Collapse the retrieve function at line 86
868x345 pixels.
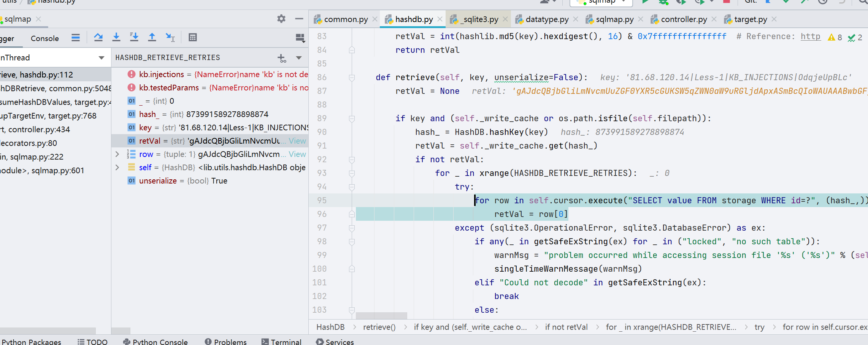[x=352, y=78]
